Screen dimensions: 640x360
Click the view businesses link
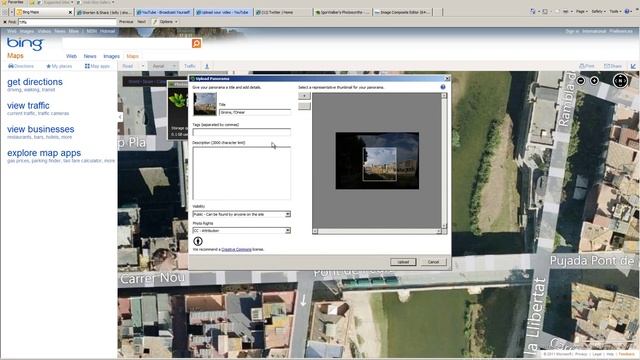[40, 129]
